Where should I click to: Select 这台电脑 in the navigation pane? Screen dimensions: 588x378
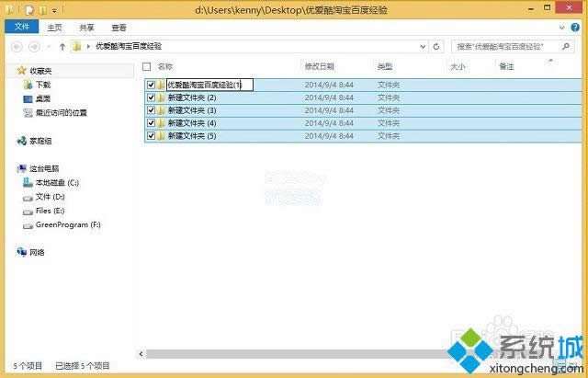coord(44,168)
